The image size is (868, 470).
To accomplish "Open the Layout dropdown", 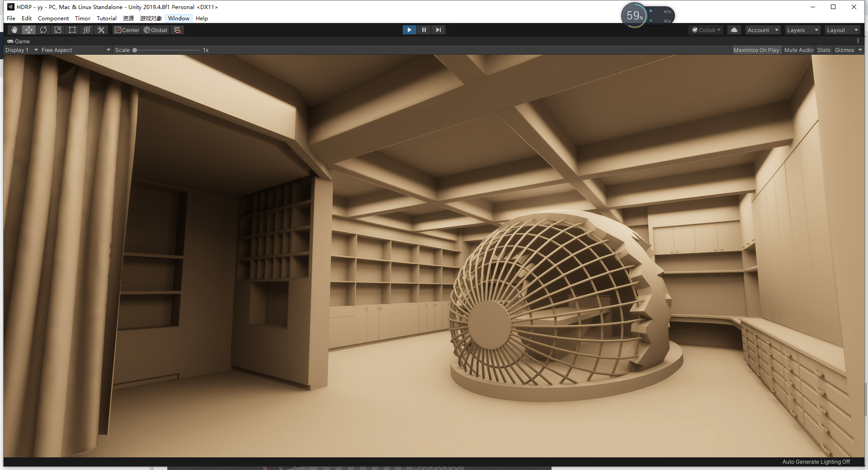I will point(842,30).
